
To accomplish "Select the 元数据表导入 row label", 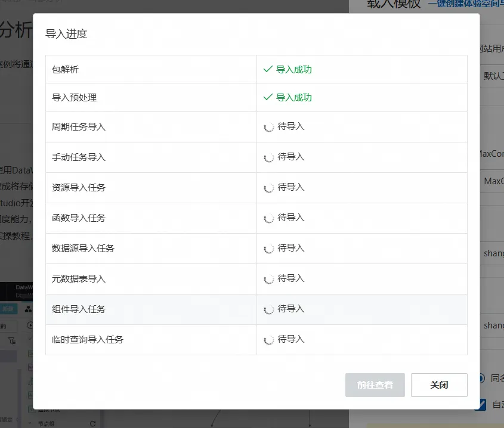I will (x=79, y=278).
